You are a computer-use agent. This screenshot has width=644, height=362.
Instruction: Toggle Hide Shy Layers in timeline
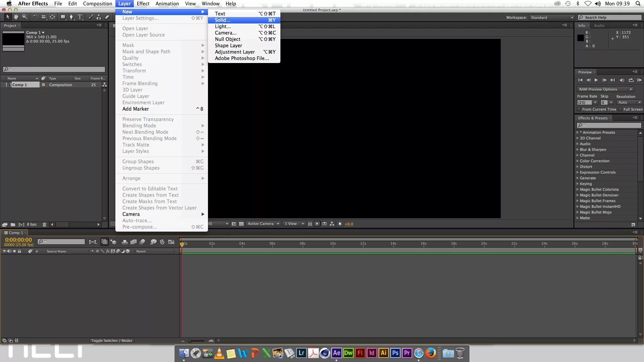coord(124,242)
